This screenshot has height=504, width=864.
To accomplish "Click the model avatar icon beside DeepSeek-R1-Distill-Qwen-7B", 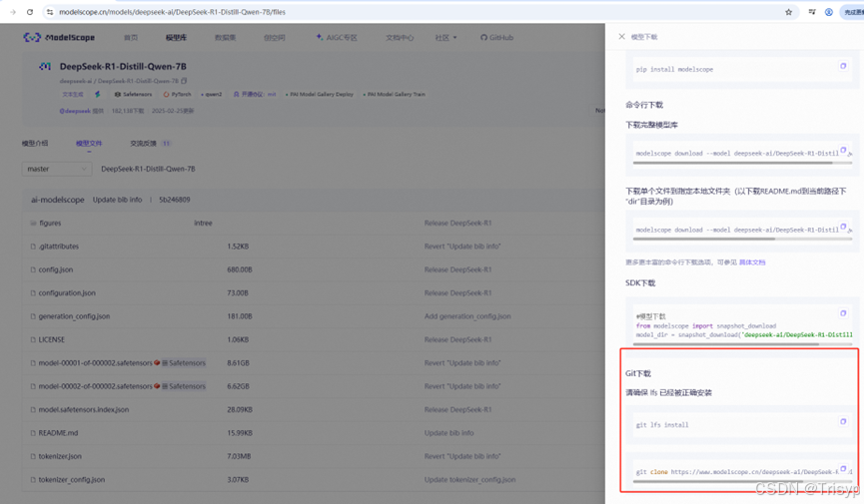I will coord(45,66).
